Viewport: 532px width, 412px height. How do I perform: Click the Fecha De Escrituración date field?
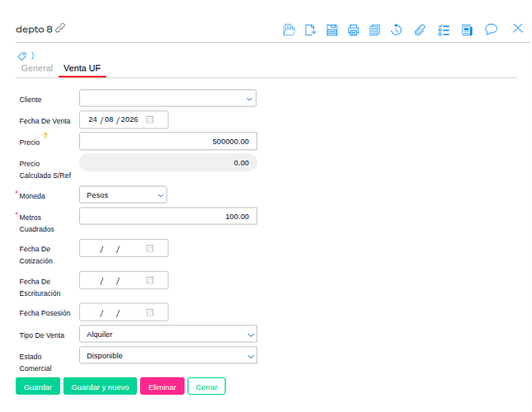coord(124,280)
